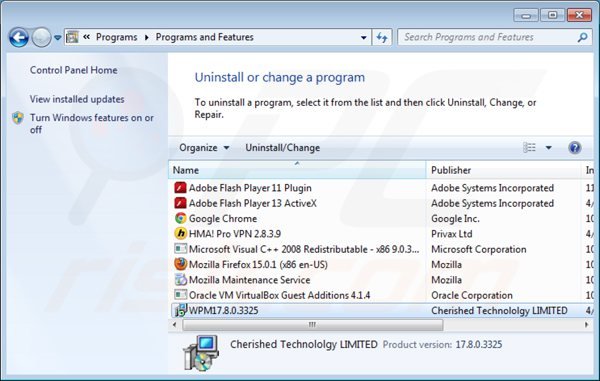
Task: Click the horizontal scrollbar thumb
Action: [313, 325]
